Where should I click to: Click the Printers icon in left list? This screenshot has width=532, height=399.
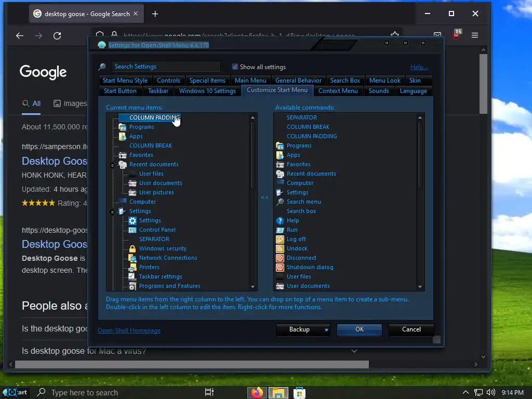[132, 268]
